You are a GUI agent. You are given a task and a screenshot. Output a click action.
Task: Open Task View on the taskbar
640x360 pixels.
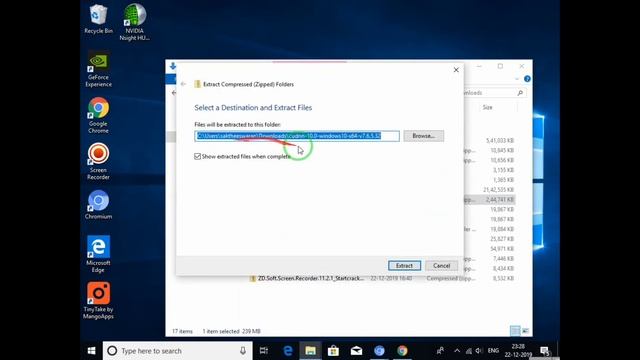264,351
